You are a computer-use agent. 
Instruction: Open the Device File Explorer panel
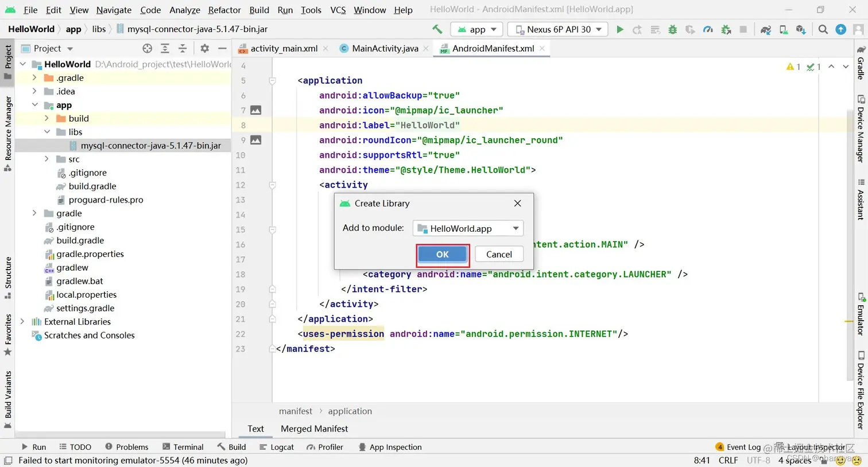tap(861, 390)
